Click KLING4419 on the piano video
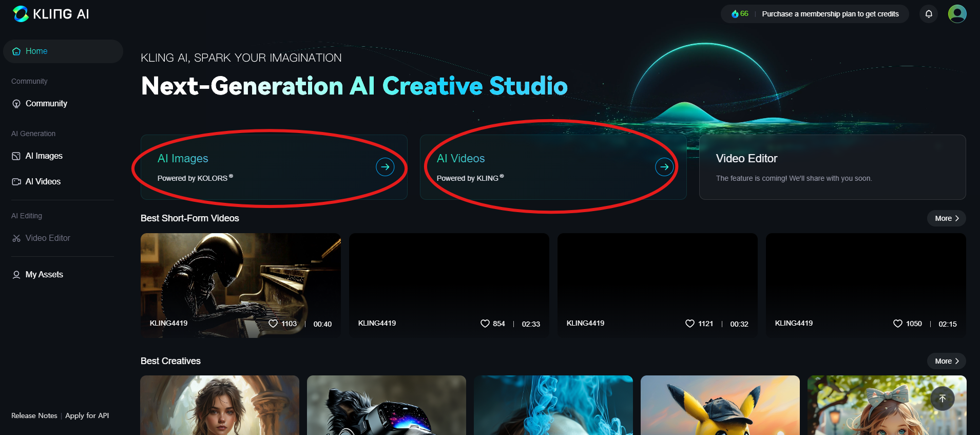This screenshot has width=980, height=435. pos(168,323)
